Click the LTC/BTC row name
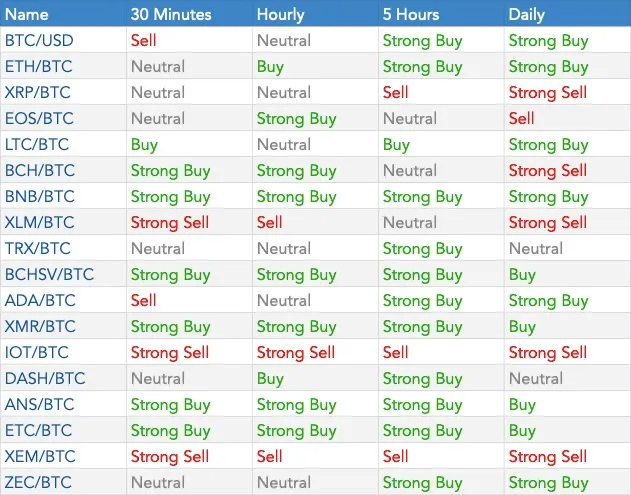Image resolution: width=631 pixels, height=495 pixels. point(37,144)
